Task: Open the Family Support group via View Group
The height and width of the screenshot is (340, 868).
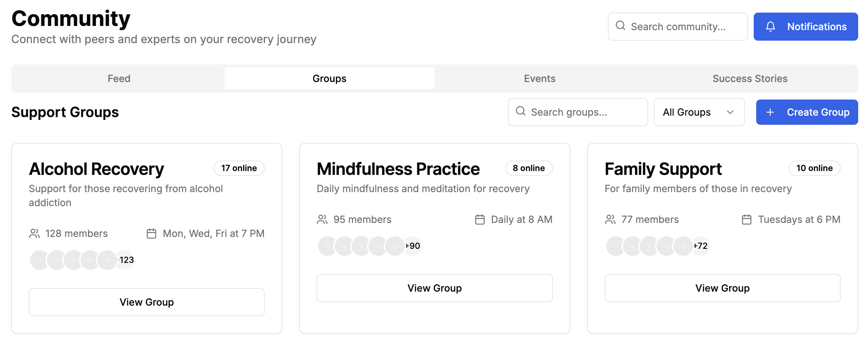Action: point(722,288)
